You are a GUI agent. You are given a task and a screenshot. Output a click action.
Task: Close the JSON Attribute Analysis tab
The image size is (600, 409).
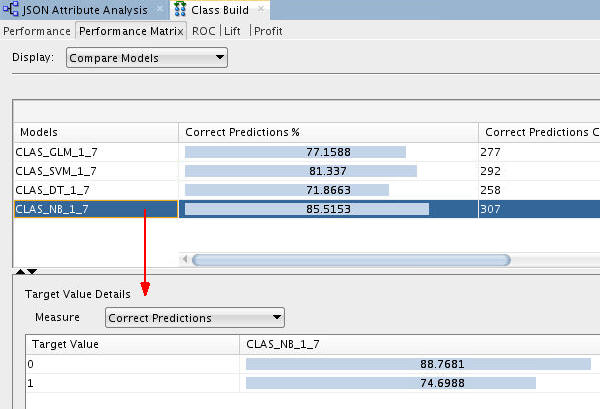click(x=158, y=10)
